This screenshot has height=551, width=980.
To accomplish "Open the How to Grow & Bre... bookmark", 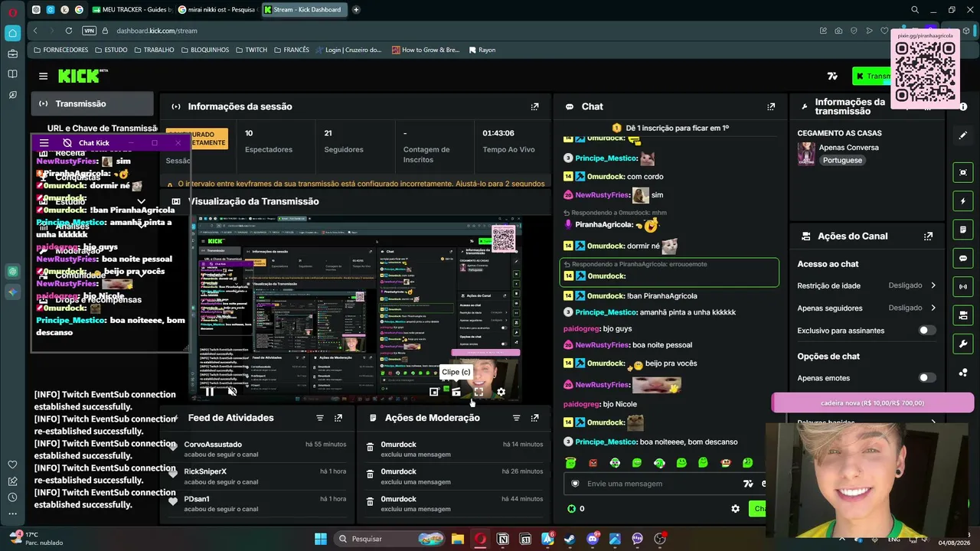I will (426, 50).
